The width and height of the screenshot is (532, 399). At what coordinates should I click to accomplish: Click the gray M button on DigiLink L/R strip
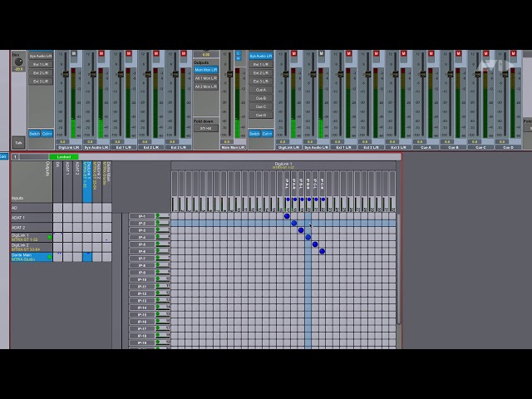(74, 53)
